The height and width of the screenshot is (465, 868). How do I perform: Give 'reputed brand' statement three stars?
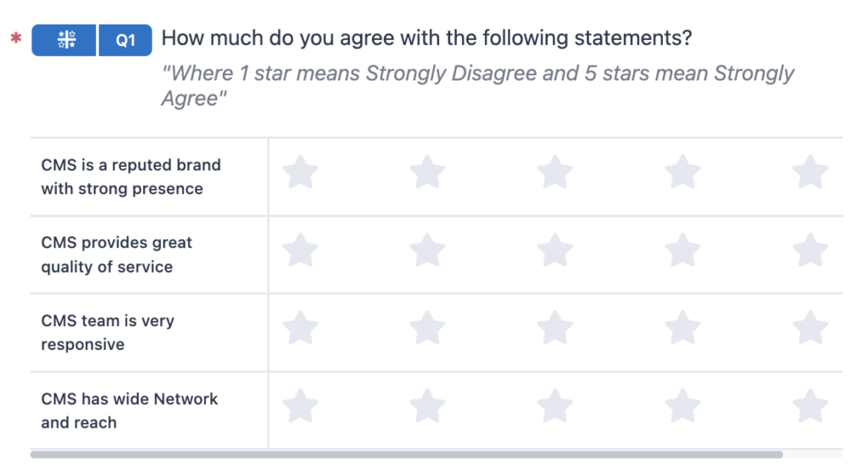coord(555,173)
